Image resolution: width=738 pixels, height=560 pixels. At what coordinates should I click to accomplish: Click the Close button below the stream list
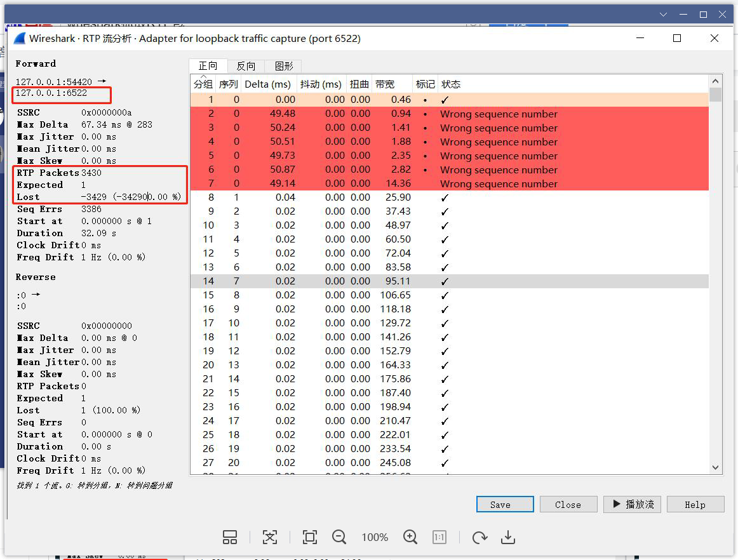coord(568,504)
